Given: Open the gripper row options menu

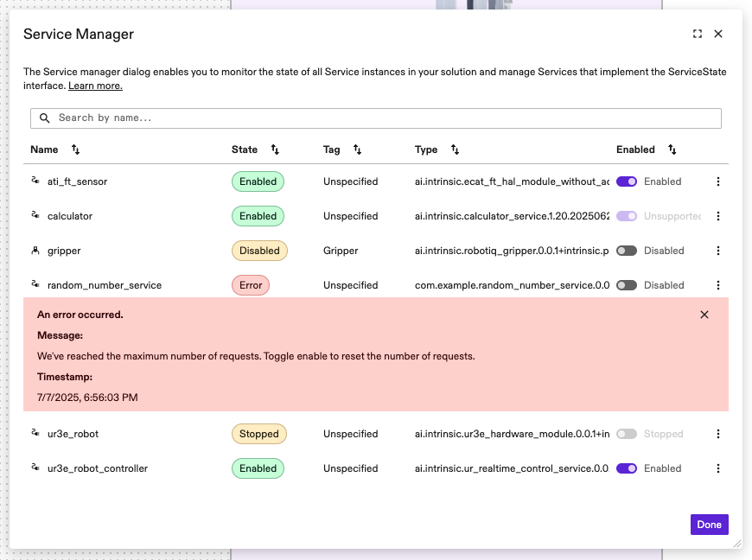Looking at the screenshot, I should click(x=718, y=251).
